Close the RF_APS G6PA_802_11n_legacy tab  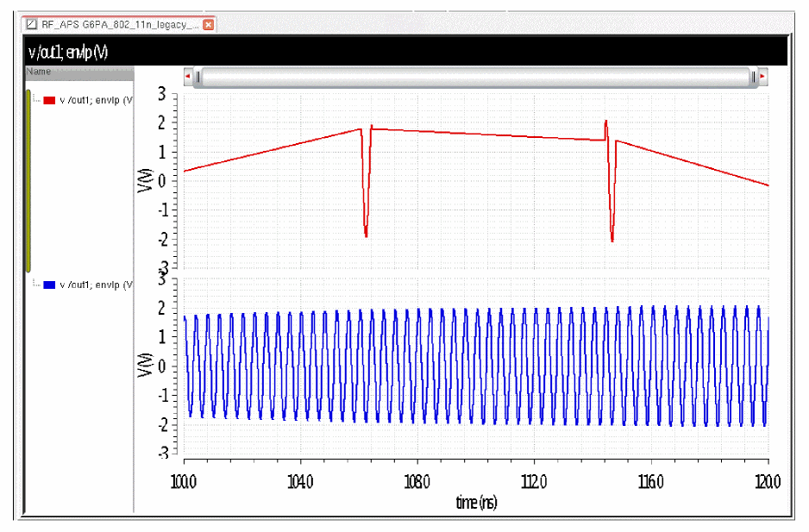tap(209, 25)
